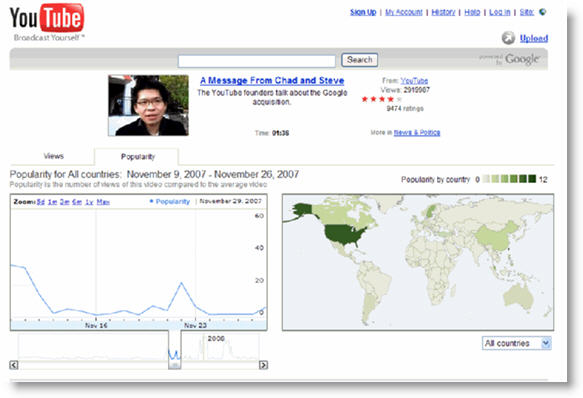Open the History link

tap(443, 12)
